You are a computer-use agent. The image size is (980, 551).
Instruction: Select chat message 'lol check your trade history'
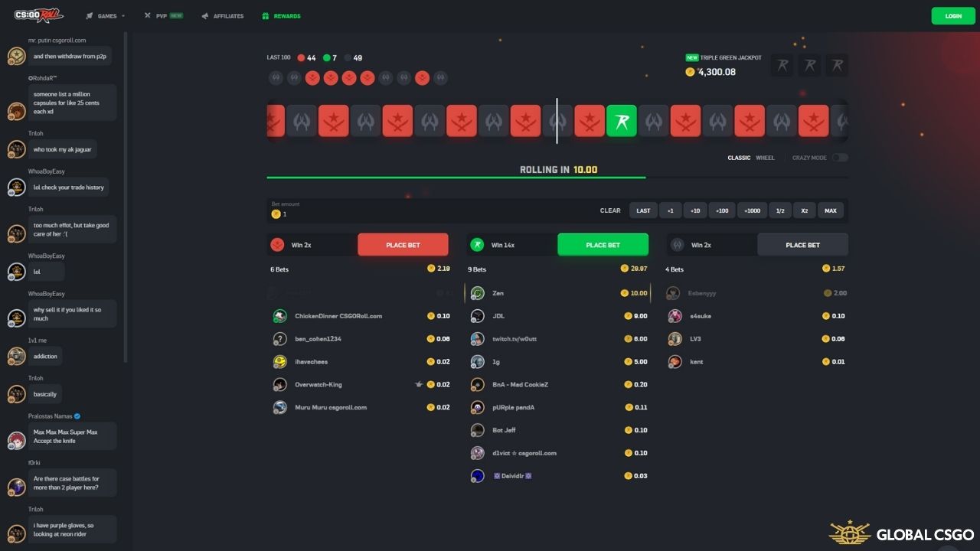click(68, 187)
